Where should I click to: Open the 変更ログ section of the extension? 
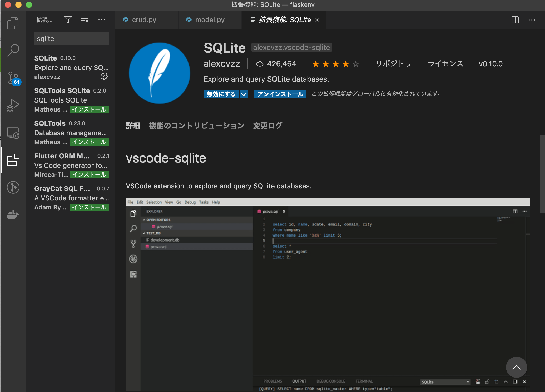click(267, 125)
